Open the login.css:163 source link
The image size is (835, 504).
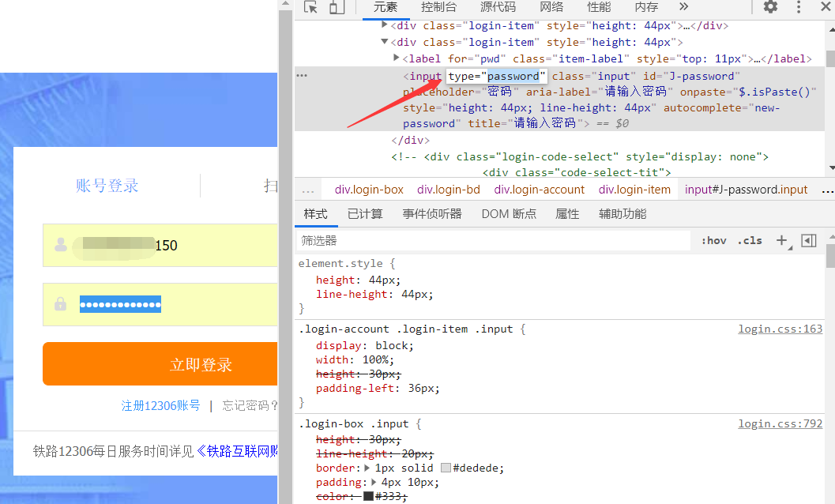click(x=780, y=329)
